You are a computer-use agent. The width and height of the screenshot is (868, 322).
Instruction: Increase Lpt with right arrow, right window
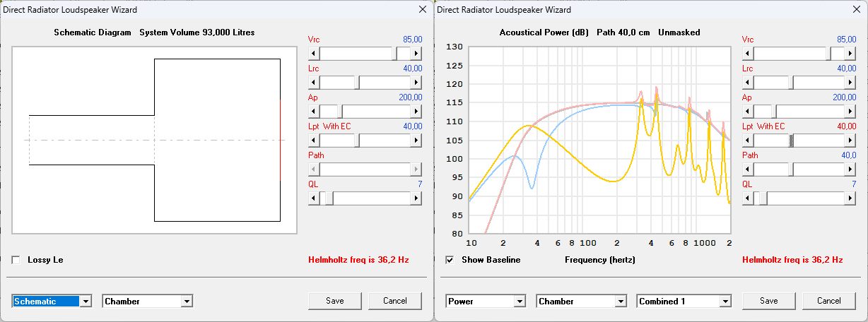tap(850, 141)
